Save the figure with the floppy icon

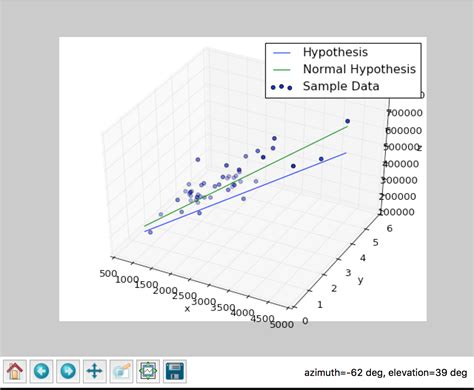coord(175,371)
